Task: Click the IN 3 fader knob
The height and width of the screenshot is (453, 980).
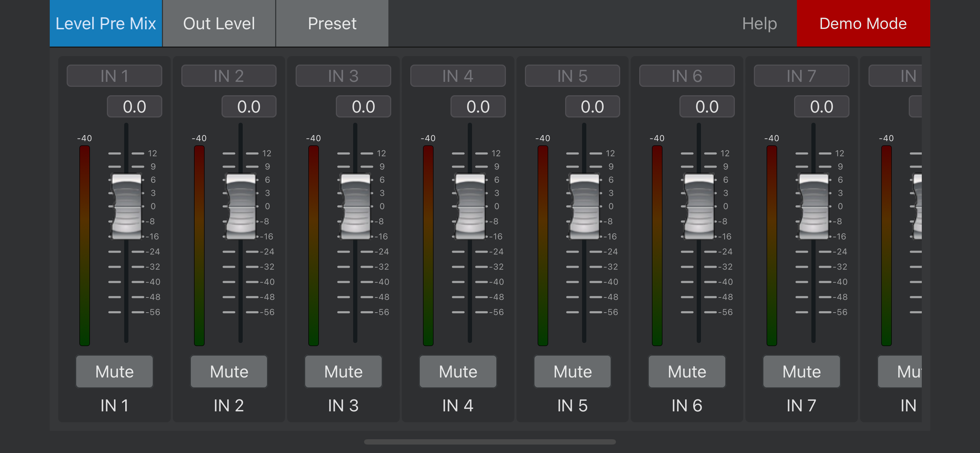Action: click(355, 206)
